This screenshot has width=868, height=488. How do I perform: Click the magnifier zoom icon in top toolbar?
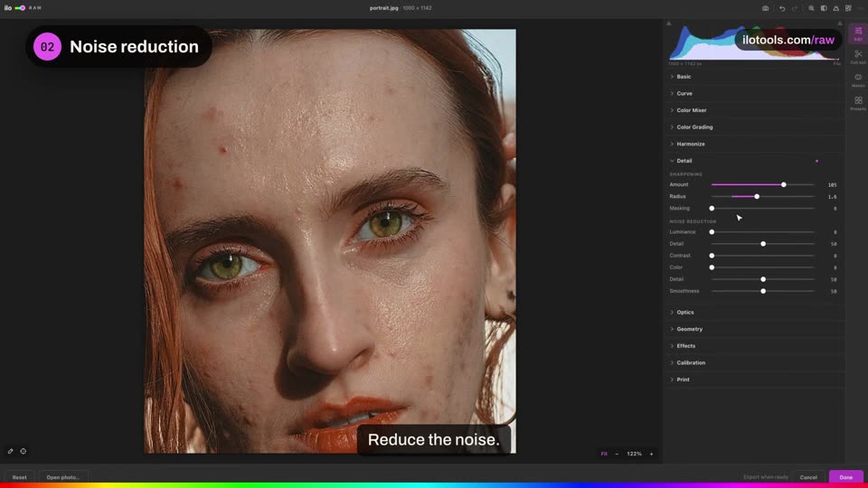pyautogui.click(x=811, y=8)
